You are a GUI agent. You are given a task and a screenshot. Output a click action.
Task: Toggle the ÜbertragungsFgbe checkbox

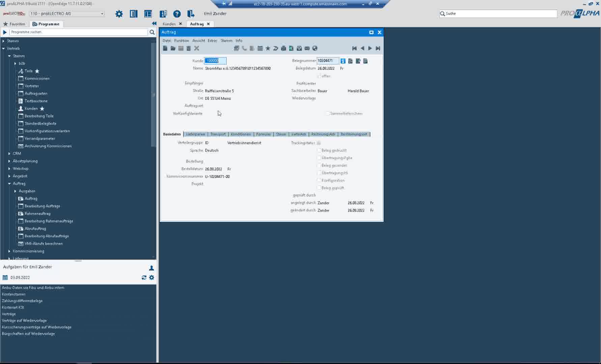pos(319,158)
